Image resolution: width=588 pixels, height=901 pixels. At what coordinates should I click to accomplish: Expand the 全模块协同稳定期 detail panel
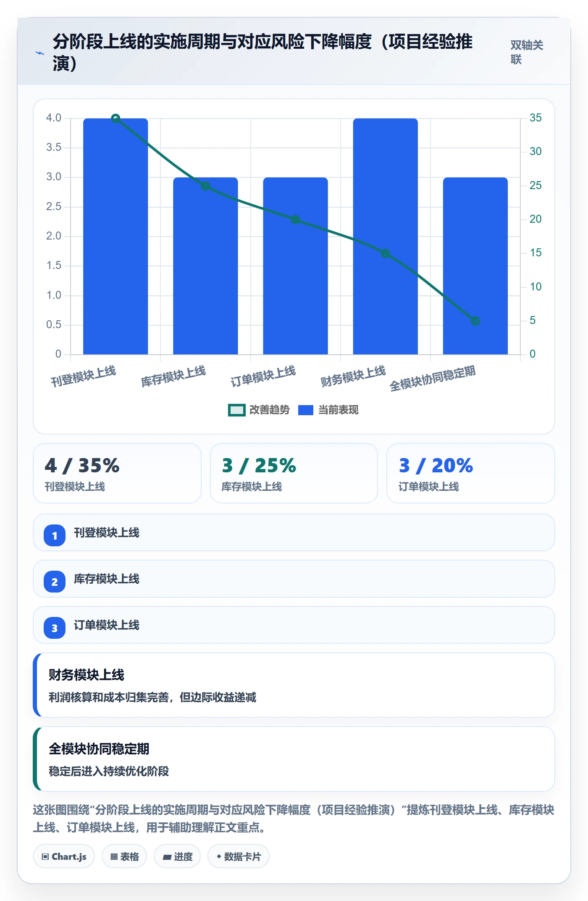[x=294, y=759]
